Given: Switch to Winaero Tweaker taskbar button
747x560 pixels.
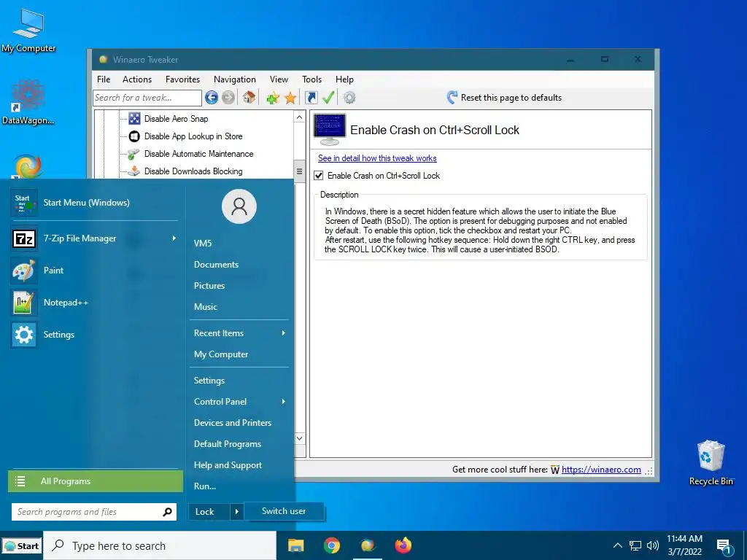Looking at the screenshot, I should [x=368, y=545].
